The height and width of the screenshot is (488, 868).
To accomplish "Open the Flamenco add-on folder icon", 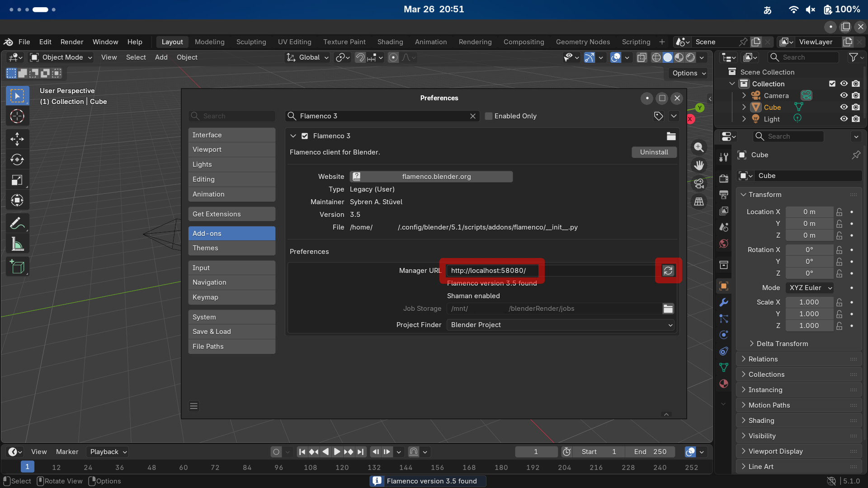I will click(x=671, y=136).
